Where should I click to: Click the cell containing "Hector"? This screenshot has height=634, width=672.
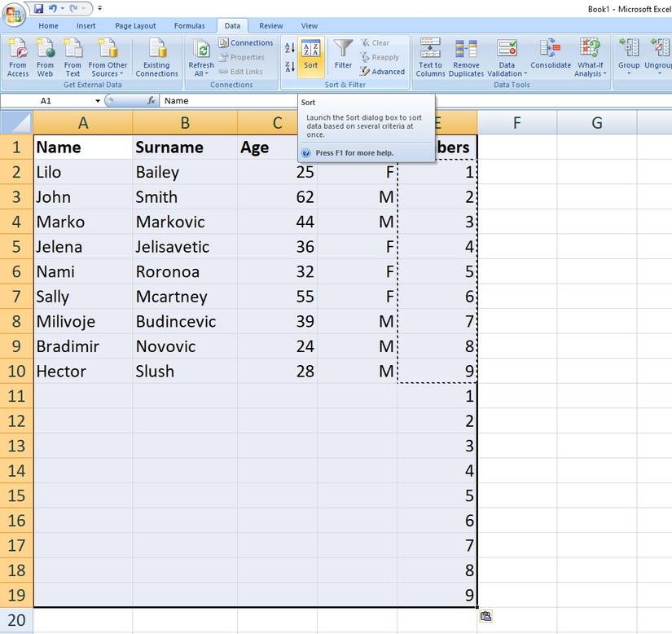pos(83,372)
